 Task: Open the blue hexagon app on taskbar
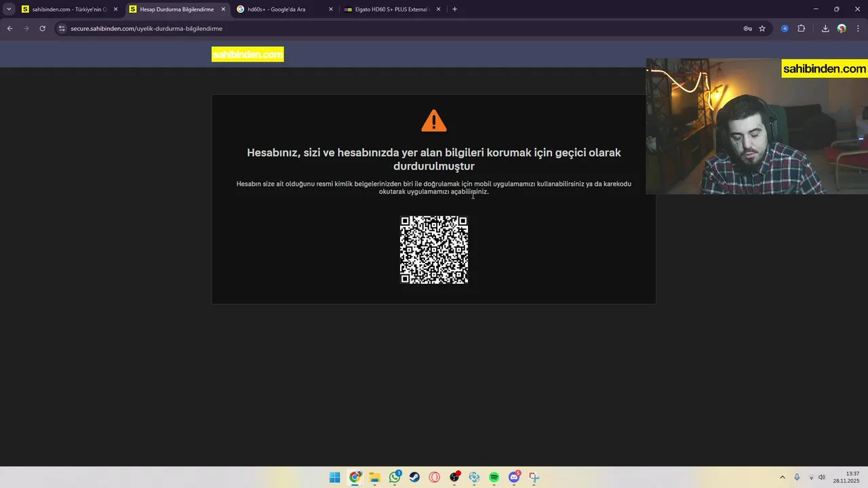tap(474, 477)
